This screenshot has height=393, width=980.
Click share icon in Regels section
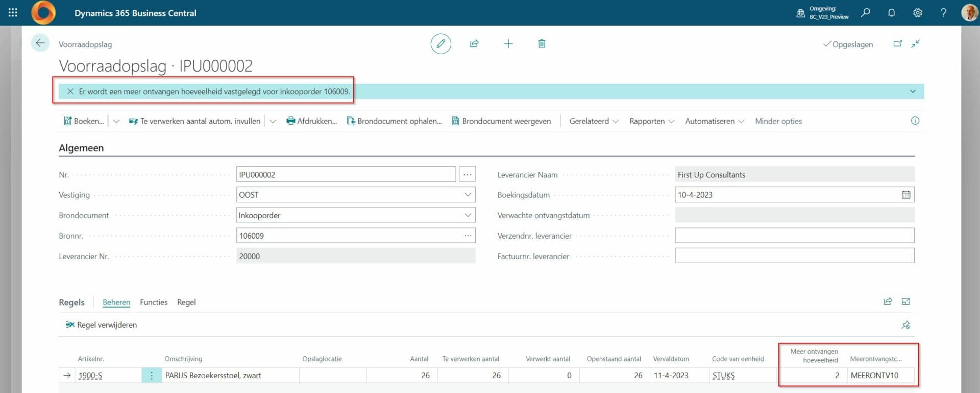(888, 302)
